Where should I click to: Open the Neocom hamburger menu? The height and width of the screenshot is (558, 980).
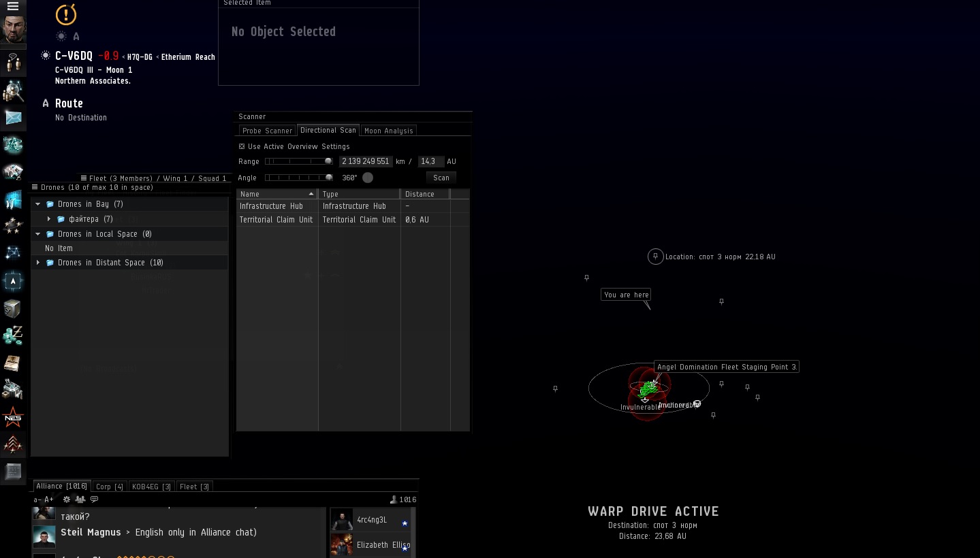coord(13,7)
